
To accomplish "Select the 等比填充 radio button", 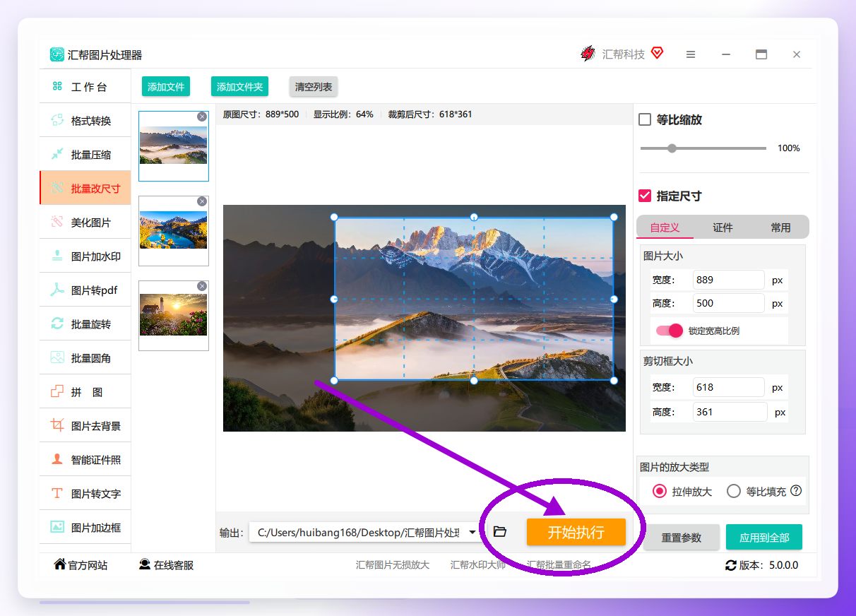I will click(x=734, y=491).
